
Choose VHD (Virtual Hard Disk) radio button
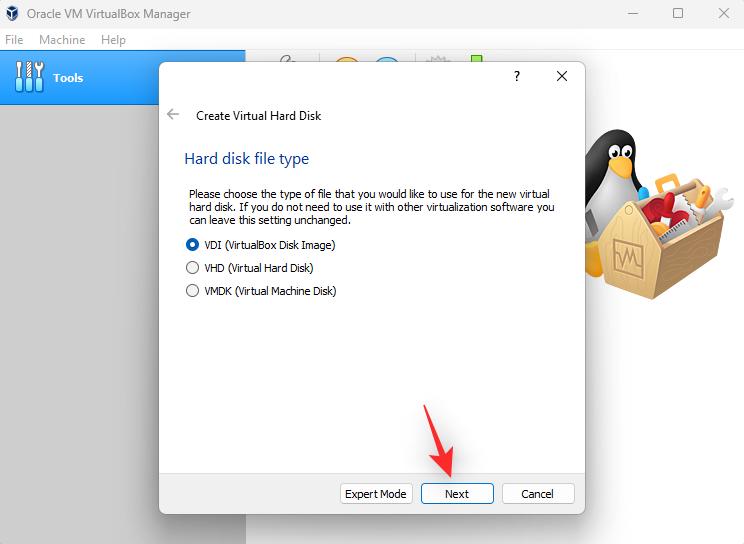250,268
